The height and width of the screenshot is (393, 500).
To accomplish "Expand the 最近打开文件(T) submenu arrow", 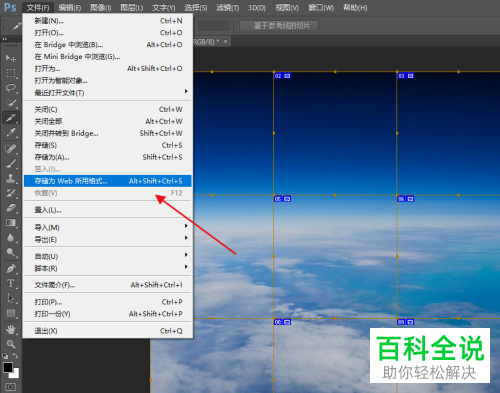I will [186, 91].
